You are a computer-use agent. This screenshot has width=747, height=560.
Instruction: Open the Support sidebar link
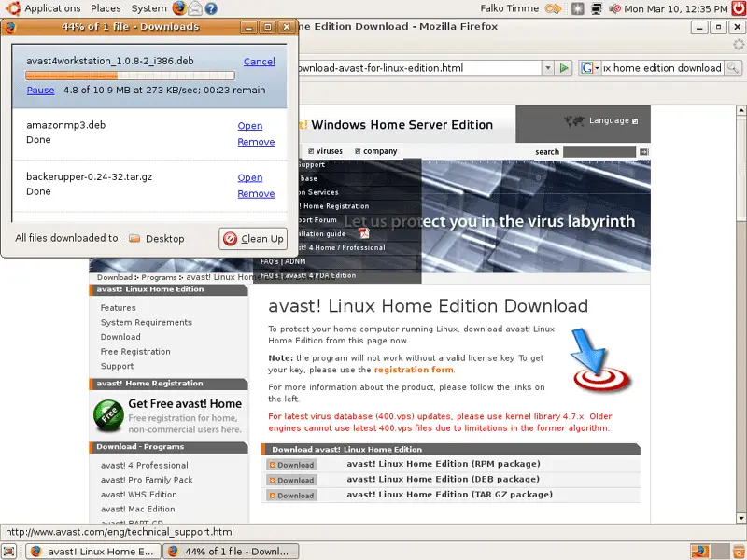(118, 366)
